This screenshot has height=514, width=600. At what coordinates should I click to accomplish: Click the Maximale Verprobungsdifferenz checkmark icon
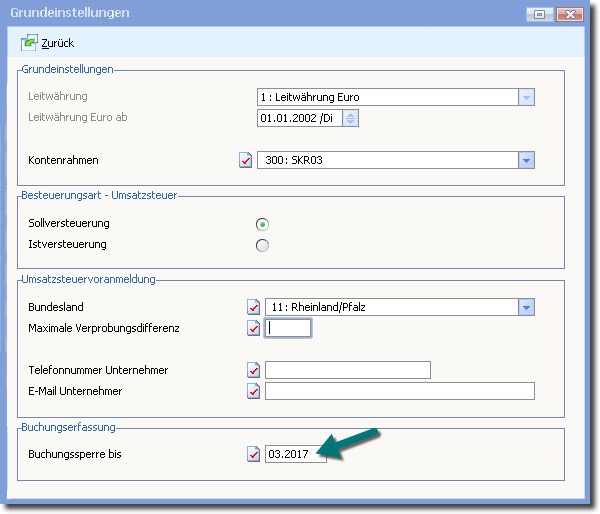coord(254,328)
